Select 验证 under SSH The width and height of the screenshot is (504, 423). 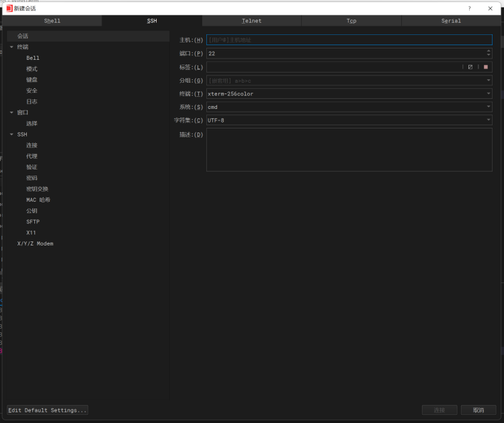coord(32,167)
